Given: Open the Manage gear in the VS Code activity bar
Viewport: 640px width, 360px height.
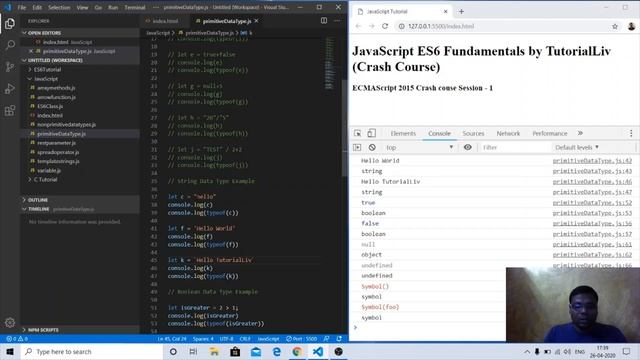Looking at the screenshot, I should click(10, 322).
